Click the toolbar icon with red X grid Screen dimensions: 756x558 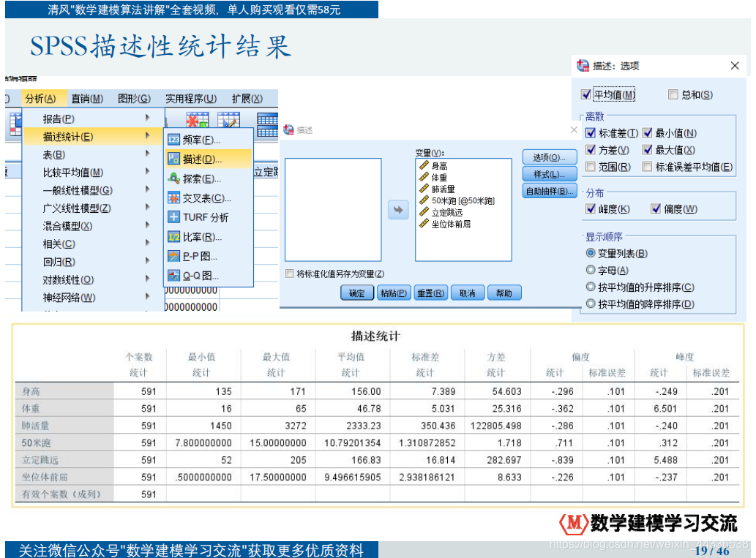198,119
